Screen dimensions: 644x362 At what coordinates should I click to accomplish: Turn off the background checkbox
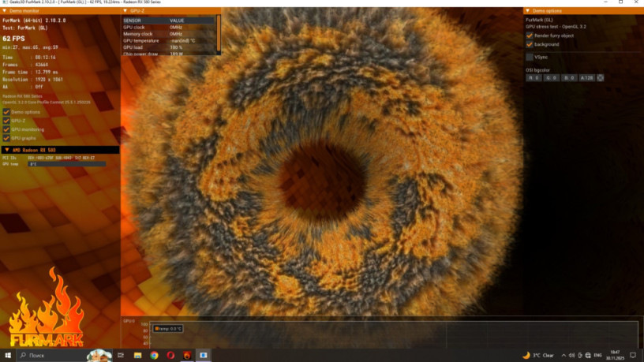530,44
